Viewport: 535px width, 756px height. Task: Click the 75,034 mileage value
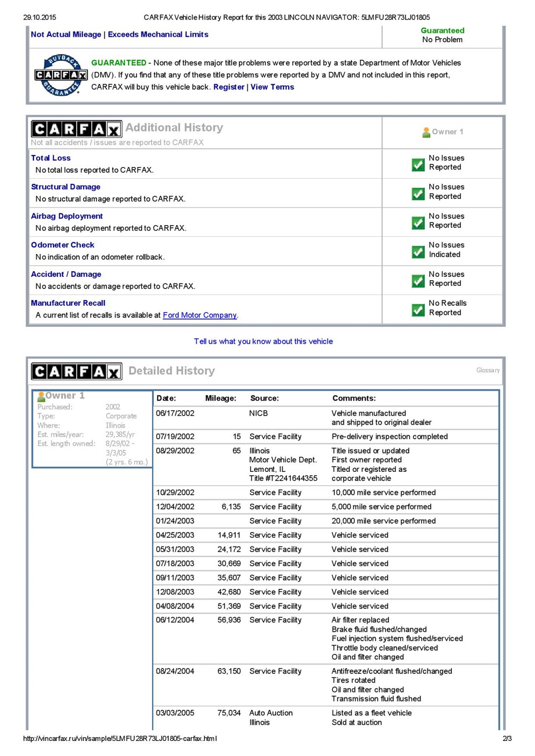[229, 713]
